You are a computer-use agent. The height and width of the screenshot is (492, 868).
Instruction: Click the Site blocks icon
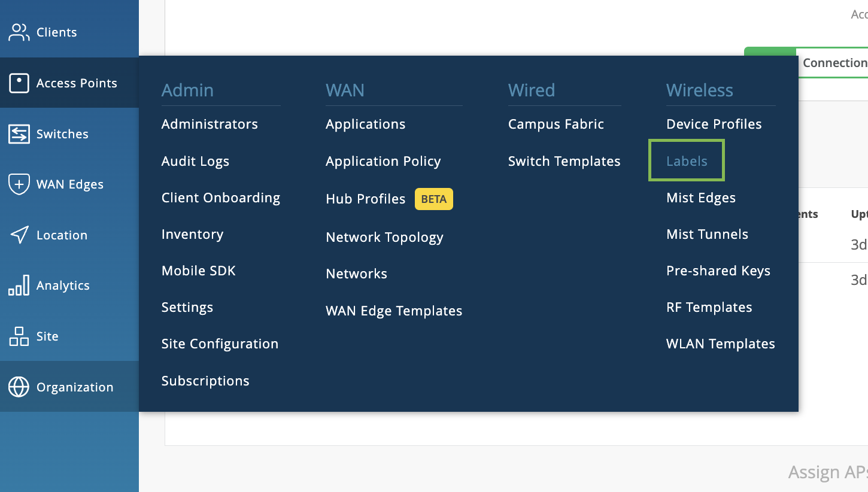coord(19,336)
